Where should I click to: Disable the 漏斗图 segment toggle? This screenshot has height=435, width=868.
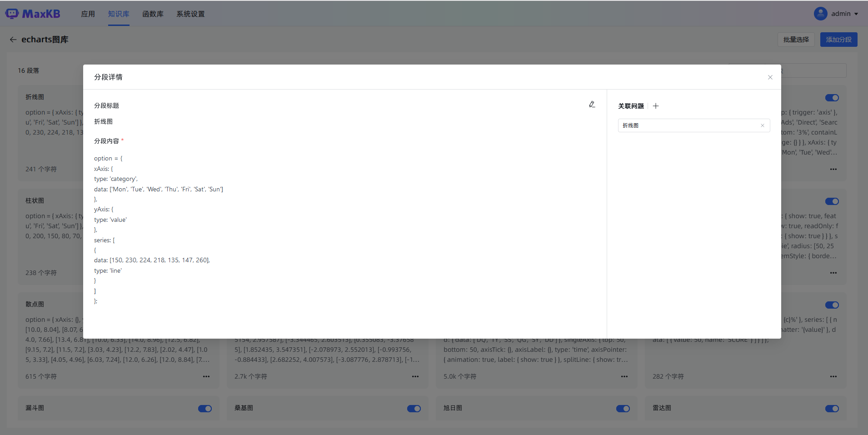tap(205, 408)
